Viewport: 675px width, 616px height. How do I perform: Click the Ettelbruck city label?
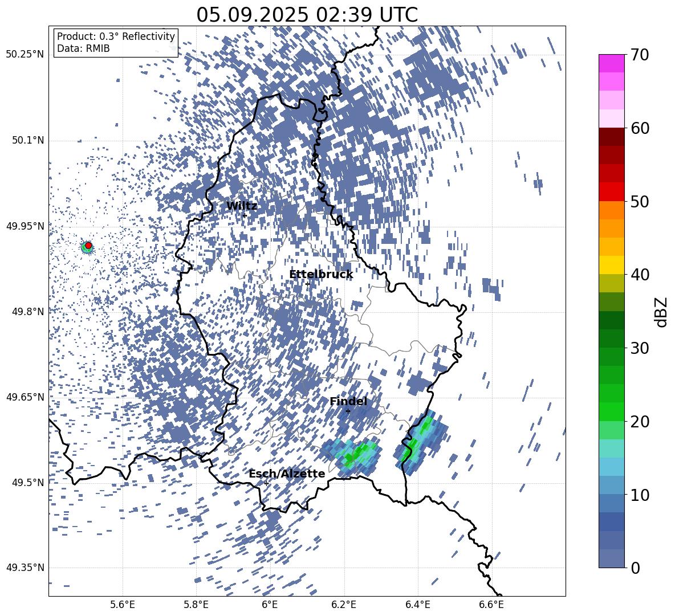click(321, 275)
